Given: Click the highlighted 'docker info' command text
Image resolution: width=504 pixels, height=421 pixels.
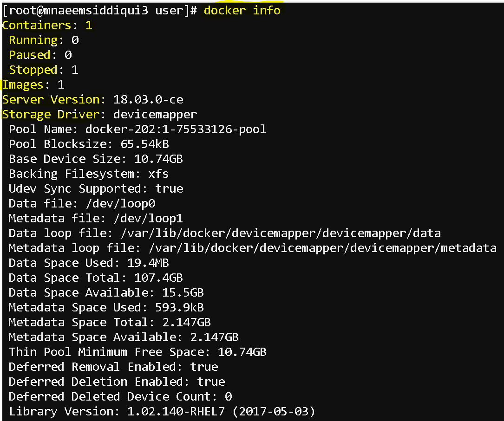Looking at the screenshot, I should [x=242, y=10].
